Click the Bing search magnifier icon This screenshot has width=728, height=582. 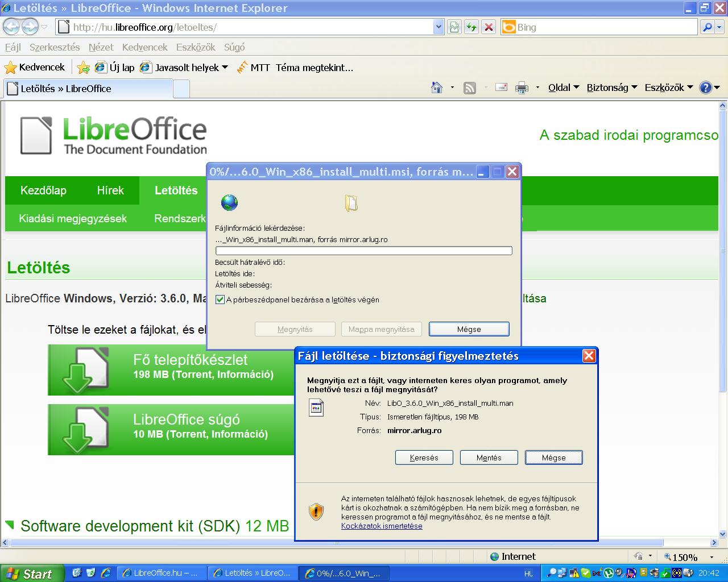(707, 27)
